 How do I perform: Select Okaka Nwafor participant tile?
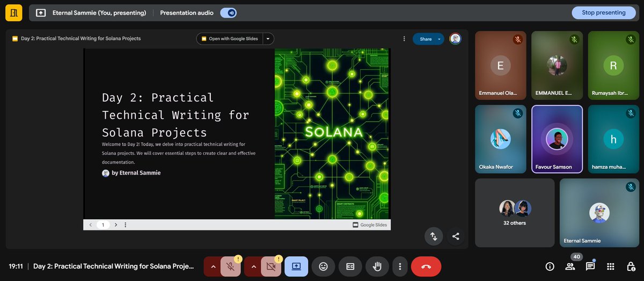[501, 139]
